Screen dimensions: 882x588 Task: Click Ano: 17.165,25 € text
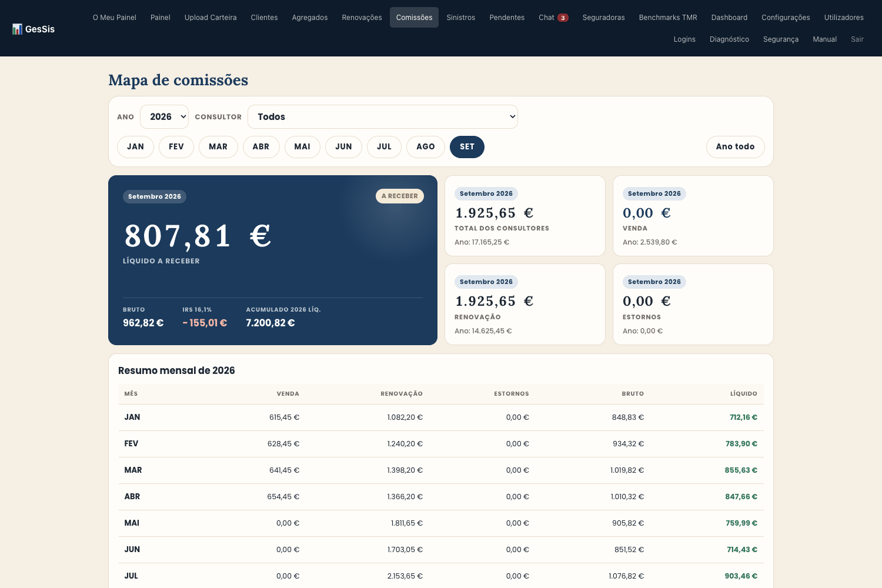pyautogui.click(x=482, y=242)
